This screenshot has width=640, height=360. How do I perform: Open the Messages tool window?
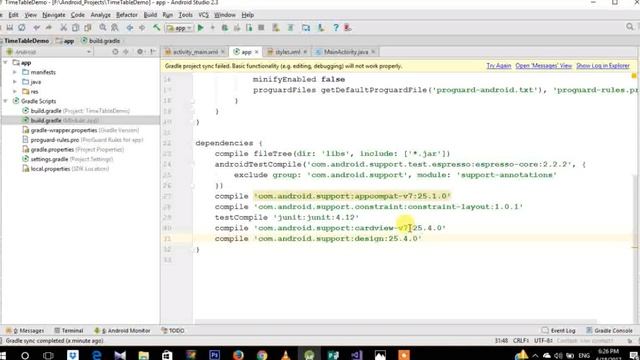[25, 331]
